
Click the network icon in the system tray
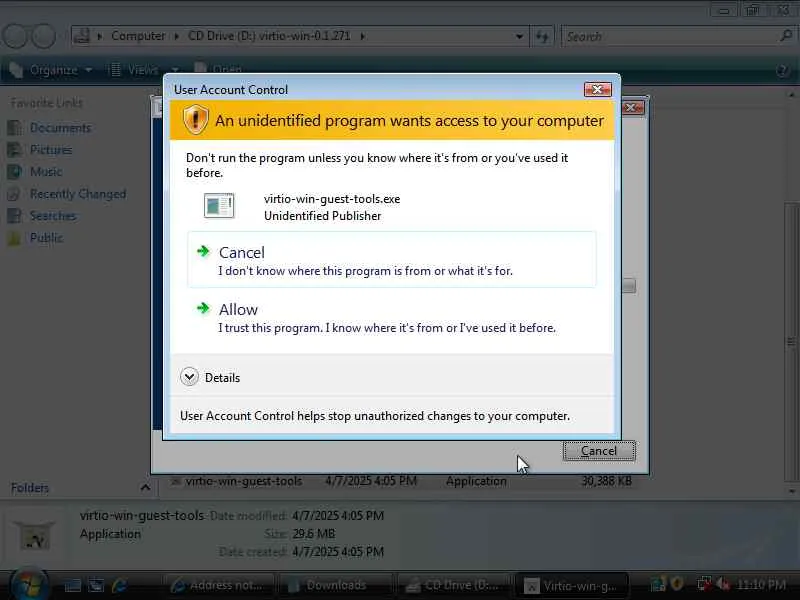point(705,584)
